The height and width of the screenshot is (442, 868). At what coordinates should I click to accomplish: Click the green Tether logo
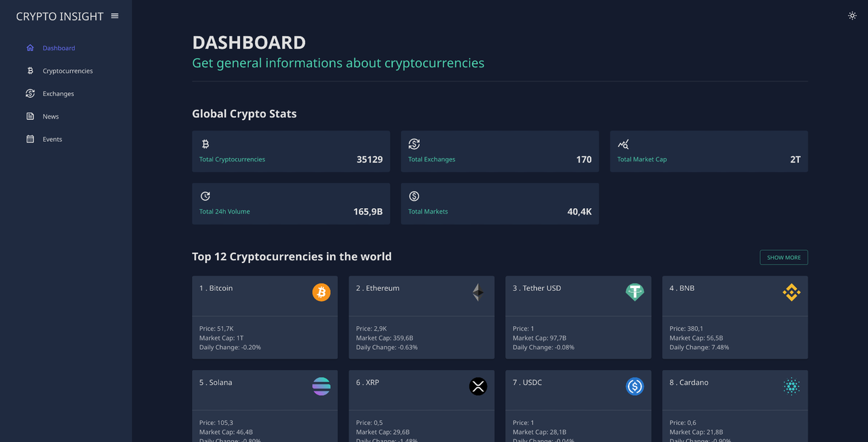pos(635,292)
